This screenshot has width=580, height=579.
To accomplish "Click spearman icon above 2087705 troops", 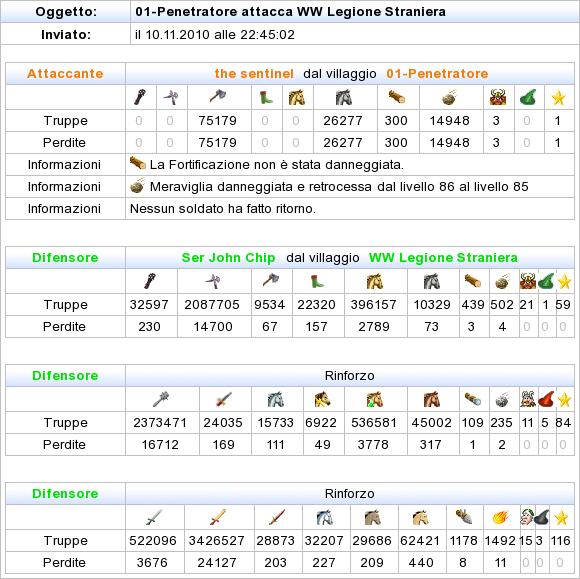I will (213, 282).
